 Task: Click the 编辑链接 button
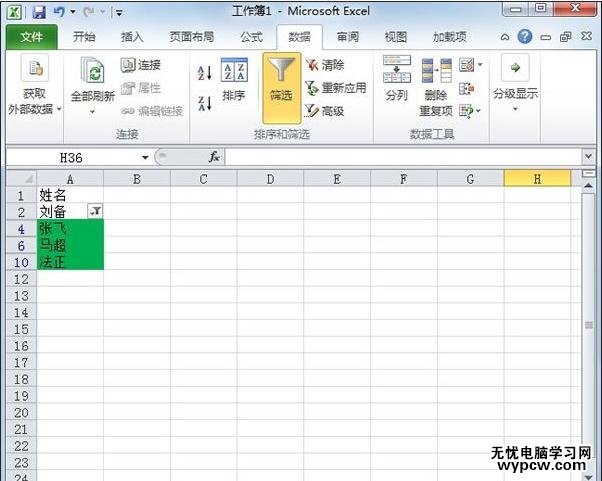tap(152, 111)
